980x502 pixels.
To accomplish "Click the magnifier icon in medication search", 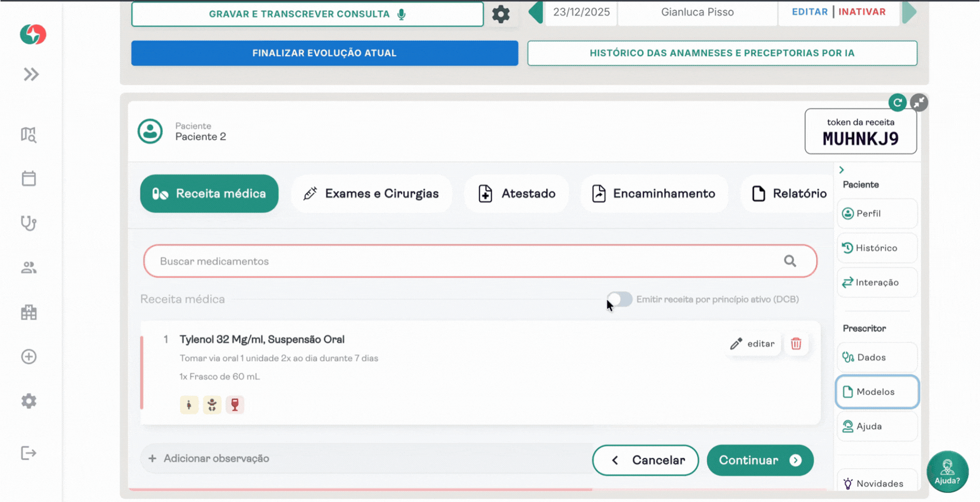I will coord(789,261).
